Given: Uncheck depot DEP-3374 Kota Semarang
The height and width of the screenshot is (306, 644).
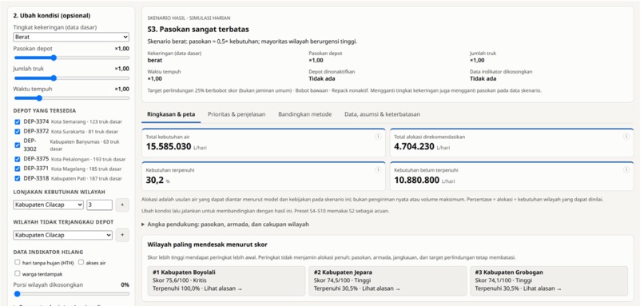Looking at the screenshot, I should [18, 122].
